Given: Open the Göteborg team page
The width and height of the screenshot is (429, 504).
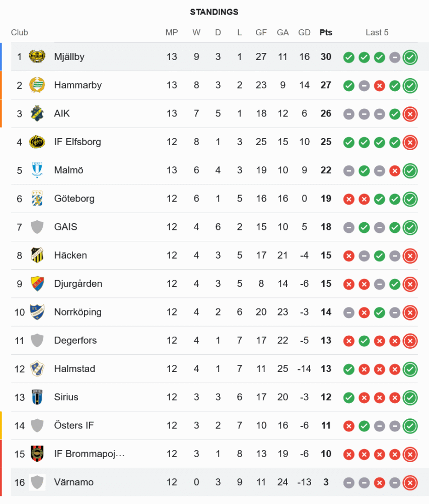Looking at the screenshot, I should 74,199.
